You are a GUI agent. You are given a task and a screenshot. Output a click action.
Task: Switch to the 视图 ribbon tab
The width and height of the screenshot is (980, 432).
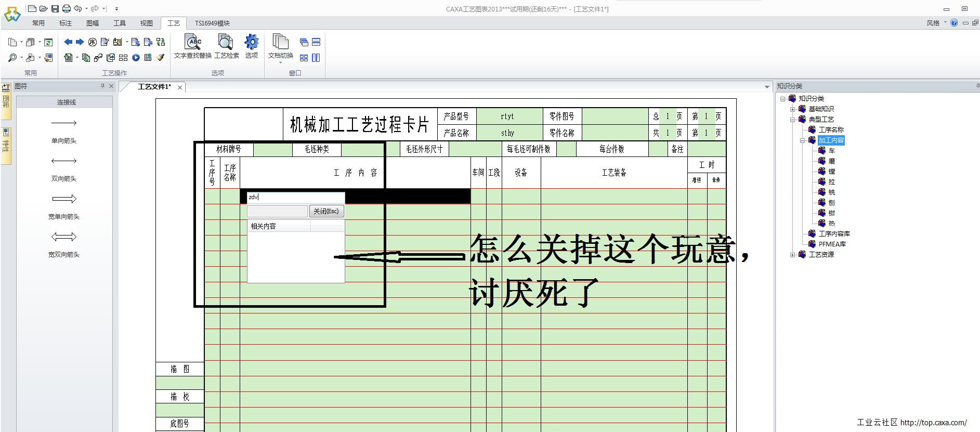[147, 23]
